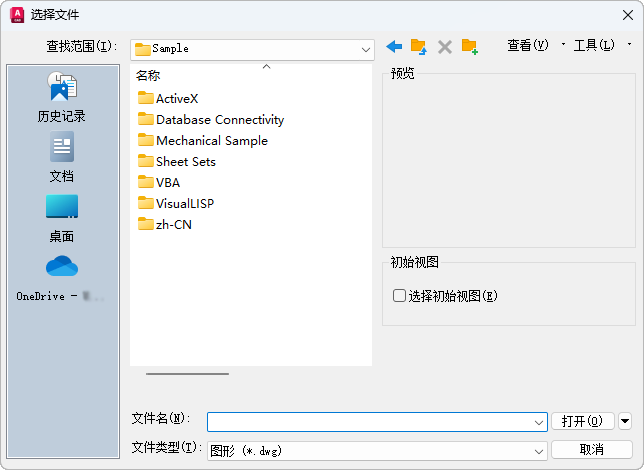The width and height of the screenshot is (644, 470).
Task: Expand the Sample look-in dropdown
Action: pyautogui.click(x=366, y=48)
